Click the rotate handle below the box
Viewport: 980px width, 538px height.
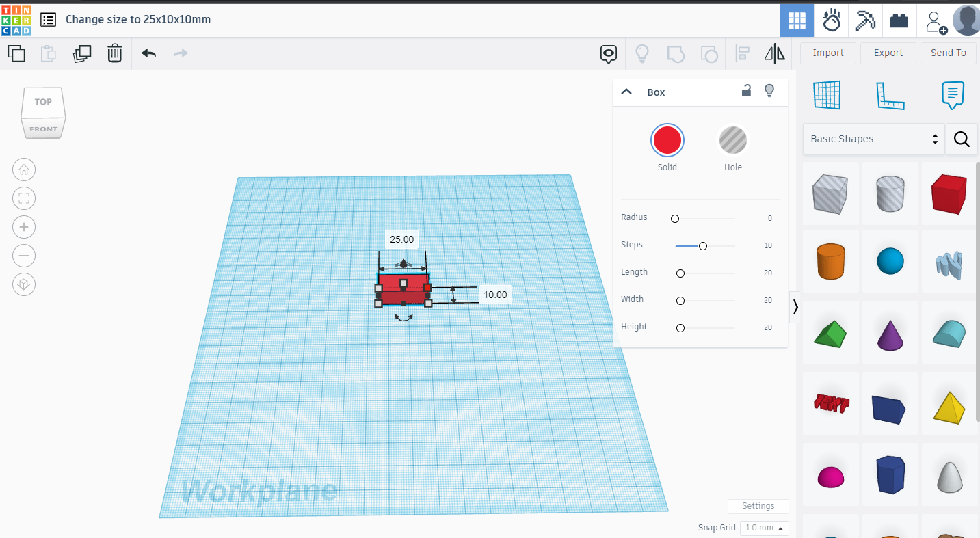(403, 317)
